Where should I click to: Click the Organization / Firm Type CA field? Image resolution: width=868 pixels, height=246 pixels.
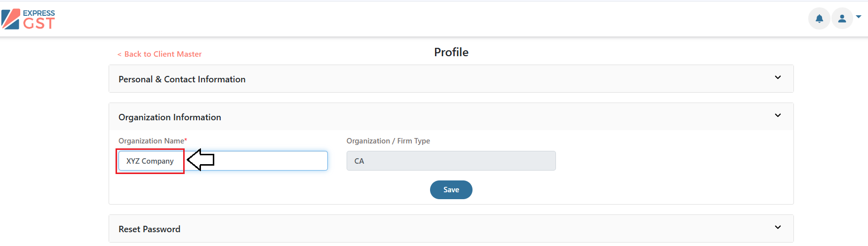tap(451, 161)
